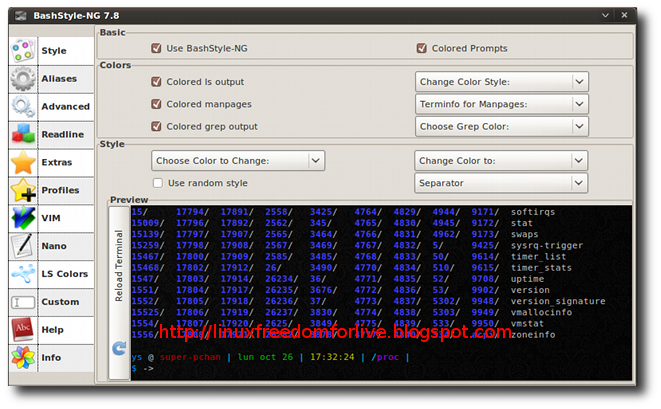The image size is (661, 409).
Task: Open the VIM settings tab
Action: coord(51,218)
